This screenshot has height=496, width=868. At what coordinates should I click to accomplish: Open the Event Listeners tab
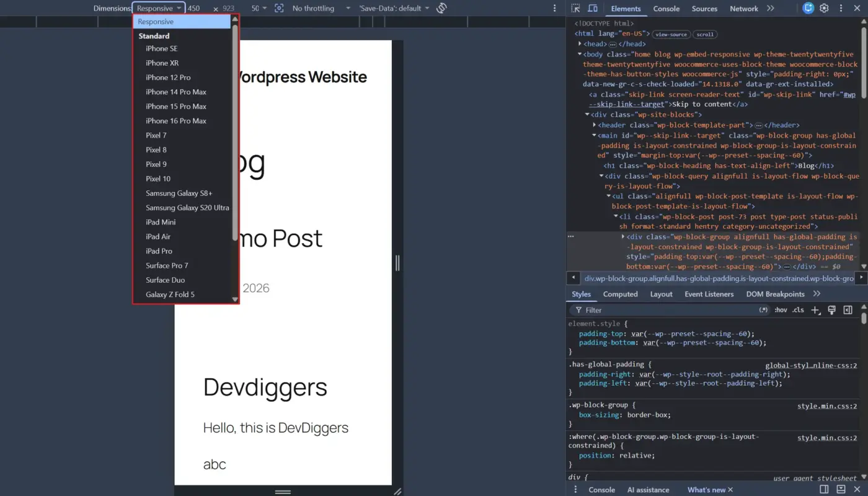point(709,294)
